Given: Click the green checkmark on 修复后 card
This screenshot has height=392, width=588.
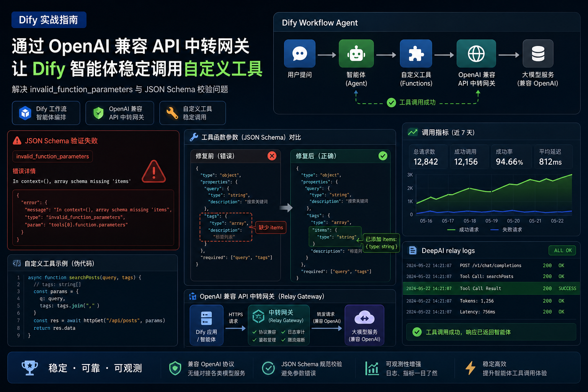Looking at the screenshot, I should 383,156.
